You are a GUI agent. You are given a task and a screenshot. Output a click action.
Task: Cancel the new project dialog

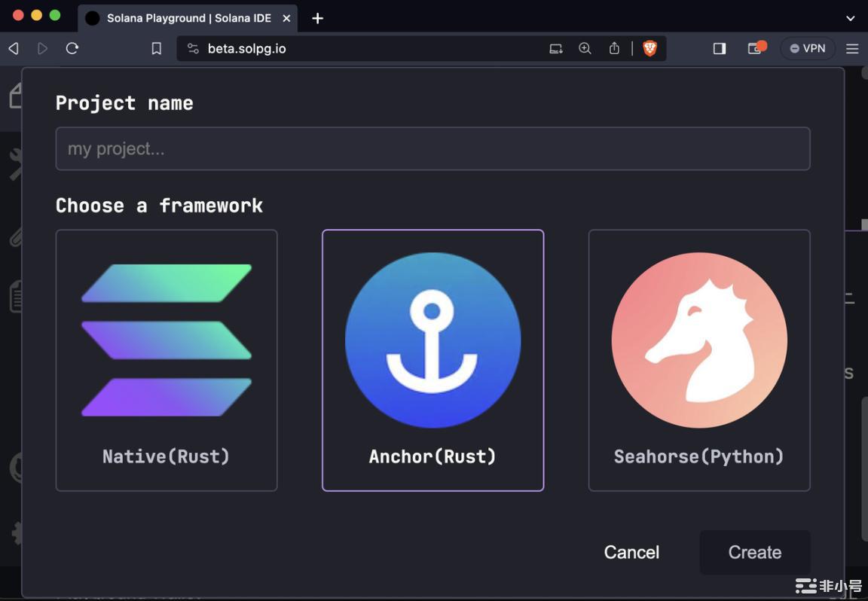[x=631, y=552]
